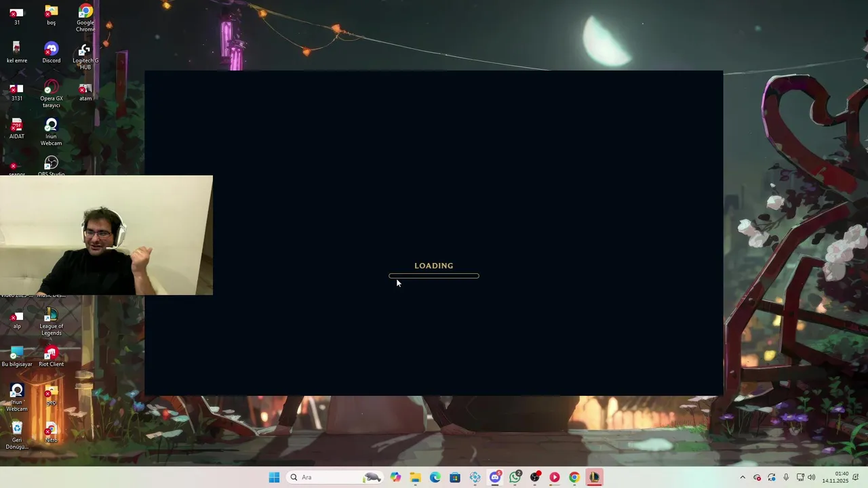The image size is (868, 488).
Task: Switch to WhatsApp in the taskbar
Action: 515,477
